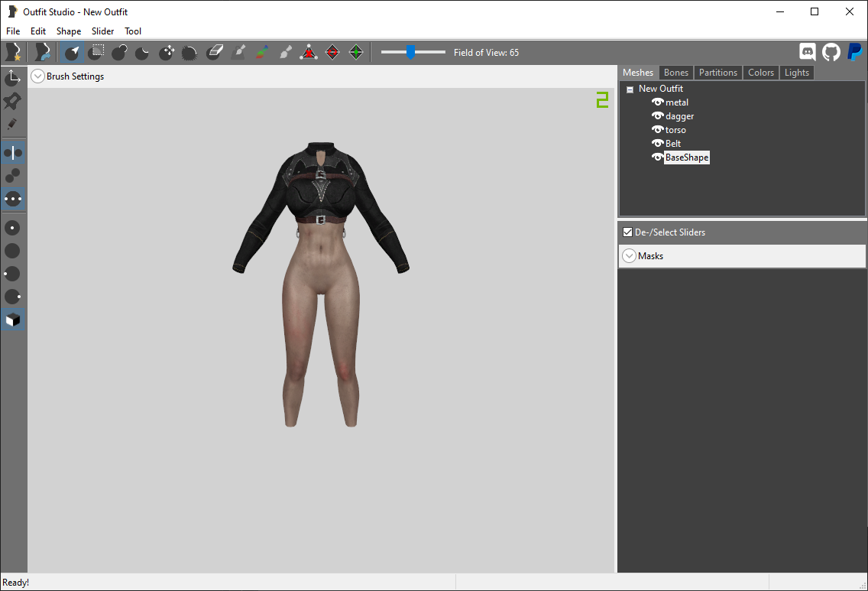868x591 pixels.
Task: Switch to the Bones tab
Action: tap(676, 73)
